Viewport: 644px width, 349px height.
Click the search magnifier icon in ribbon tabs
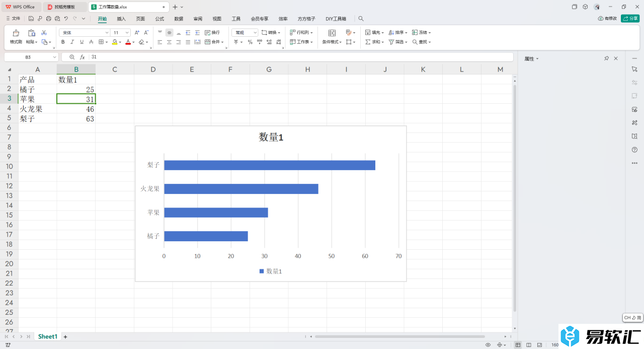pyautogui.click(x=361, y=19)
